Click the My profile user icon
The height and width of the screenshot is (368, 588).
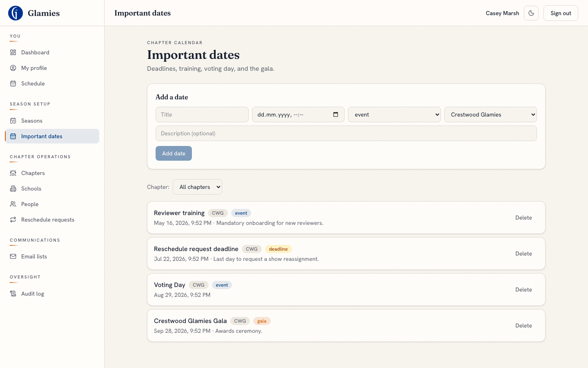13,68
